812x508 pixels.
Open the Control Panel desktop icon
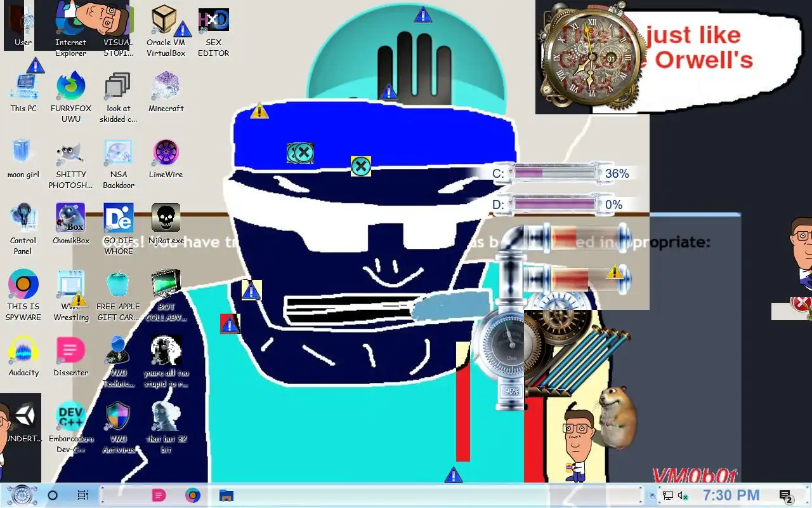point(23,229)
